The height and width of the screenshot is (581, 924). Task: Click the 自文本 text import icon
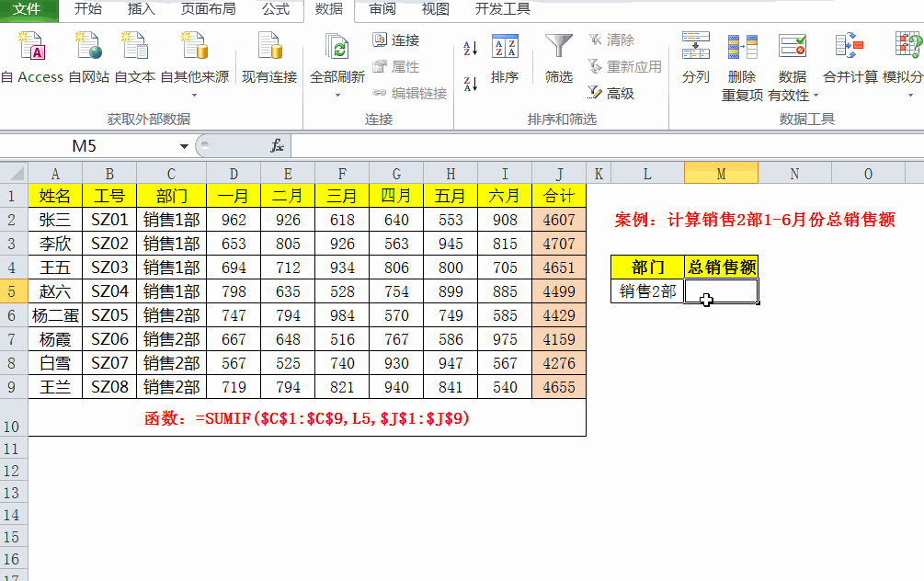tap(135, 46)
